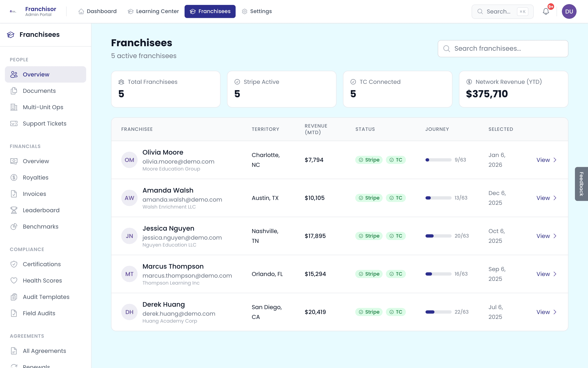View Jessica Nguyen's franchisee details
The width and height of the screenshot is (588, 368).
click(x=546, y=236)
